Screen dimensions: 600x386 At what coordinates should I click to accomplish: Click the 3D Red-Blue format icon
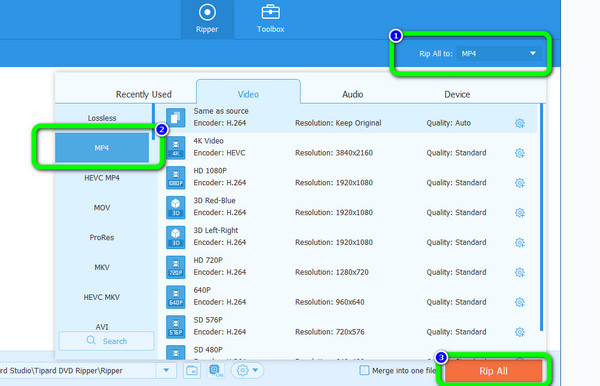[x=176, y=207]
